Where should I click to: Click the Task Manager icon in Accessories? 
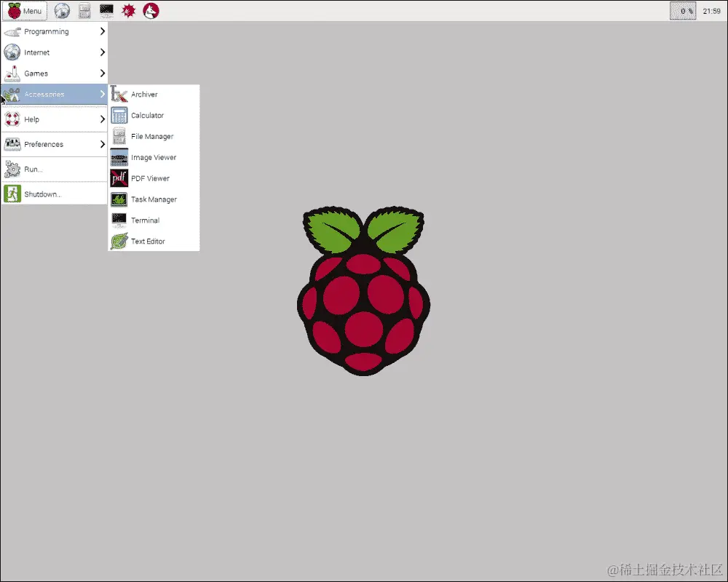pos(119,199)
